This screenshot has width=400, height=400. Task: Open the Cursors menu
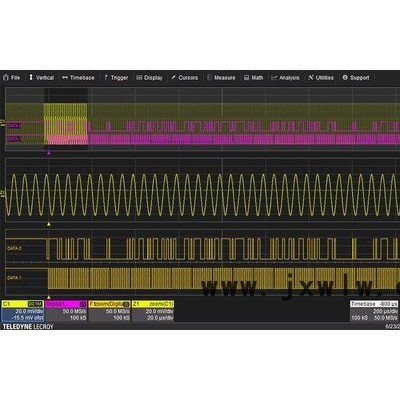click(185, 78)
